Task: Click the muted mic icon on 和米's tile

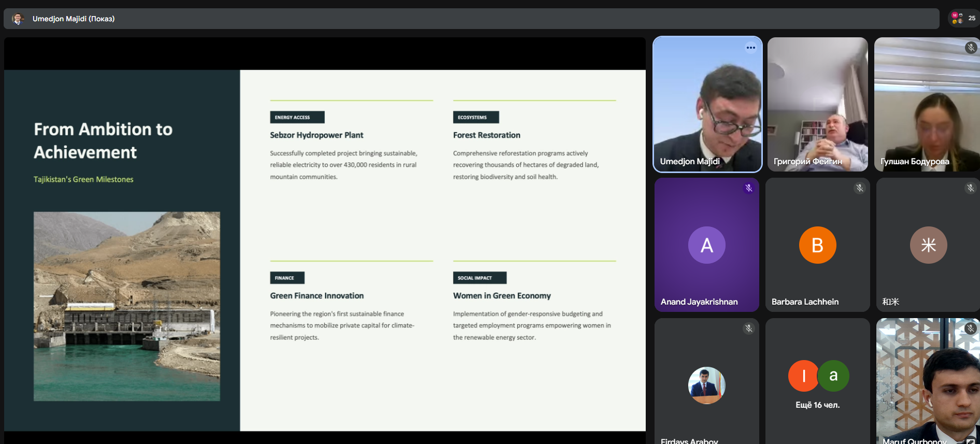Action: pos(970,188)
